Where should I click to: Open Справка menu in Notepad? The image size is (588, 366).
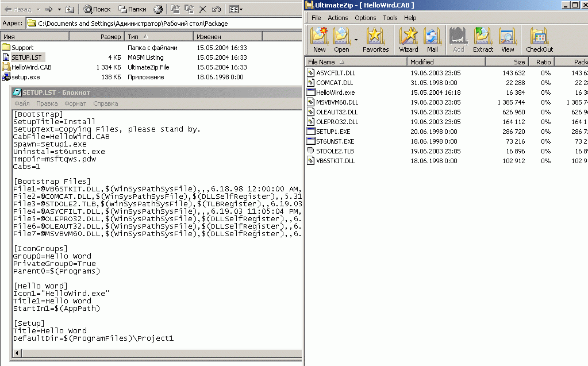(x=105, y=103)
